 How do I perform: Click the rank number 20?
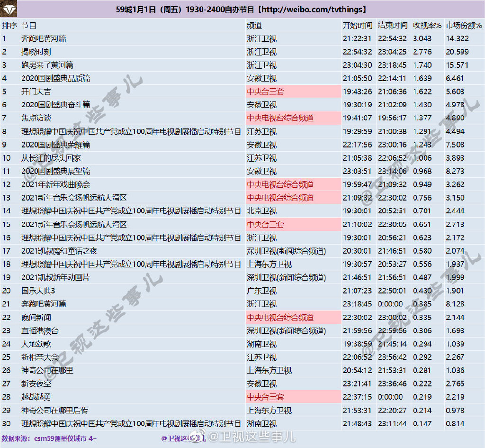click(6, 291)
